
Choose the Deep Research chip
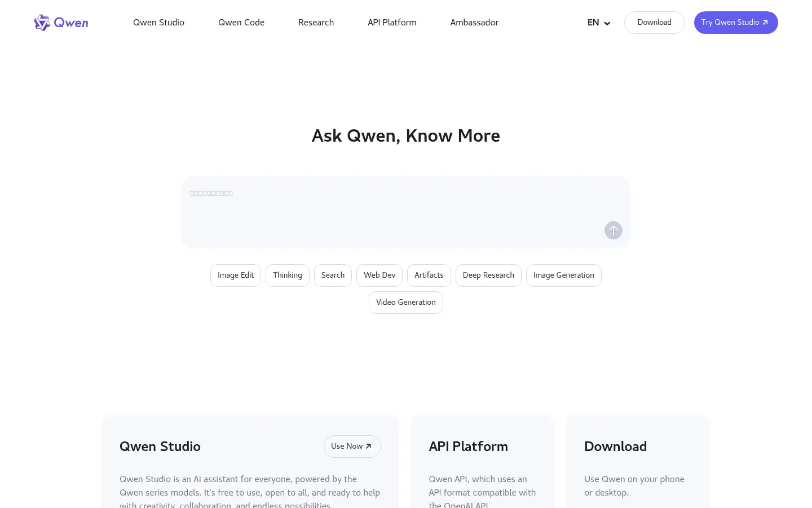tap(488, 275)
